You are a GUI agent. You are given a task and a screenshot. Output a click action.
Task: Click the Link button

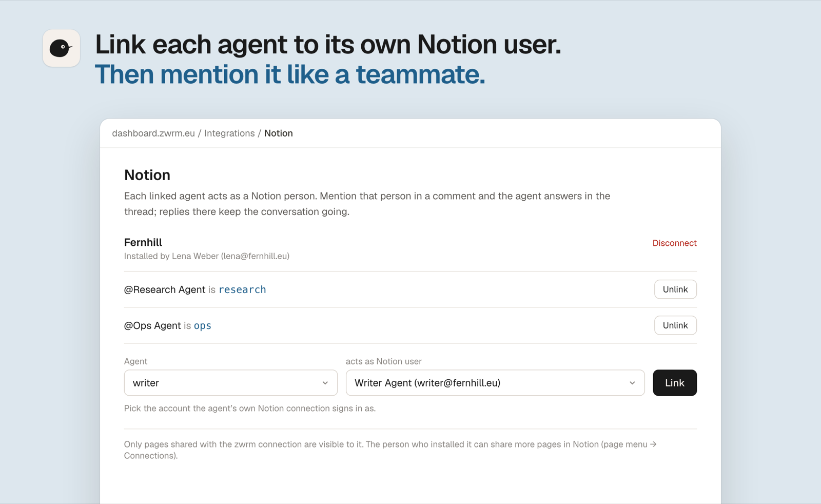[x=675, y=383]
